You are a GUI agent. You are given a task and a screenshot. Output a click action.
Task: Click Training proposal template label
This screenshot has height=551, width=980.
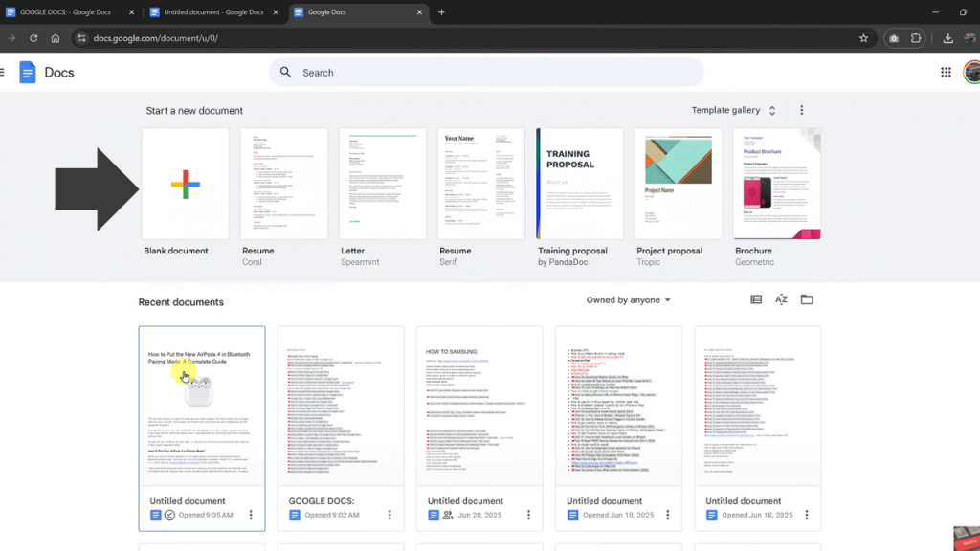click(572, 251)
